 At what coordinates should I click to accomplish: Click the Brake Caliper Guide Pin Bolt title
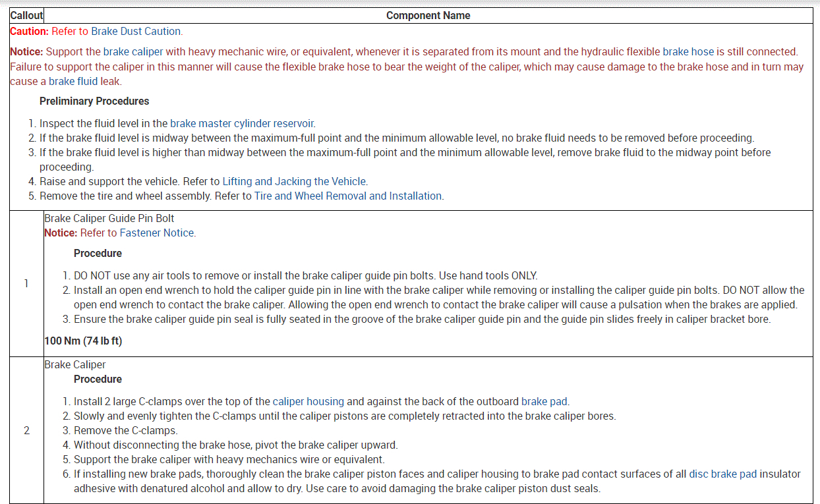pyautogui.click(x=109, y=218)
